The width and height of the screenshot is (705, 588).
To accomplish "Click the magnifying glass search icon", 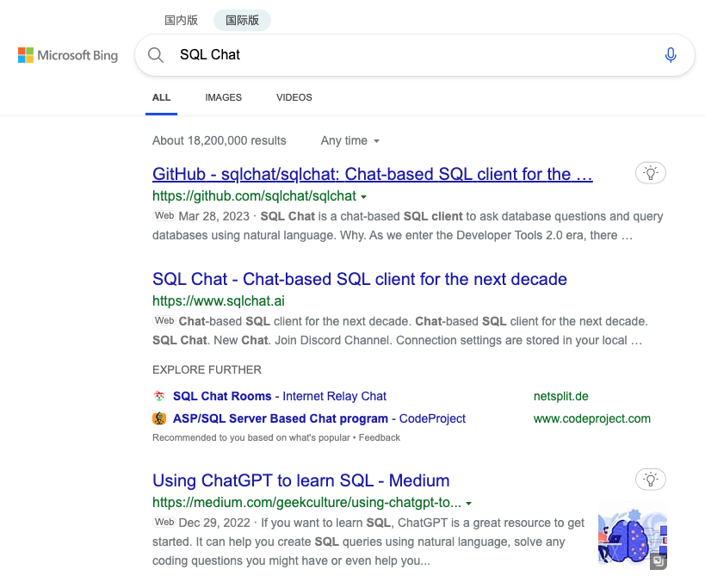I will 156,55.
